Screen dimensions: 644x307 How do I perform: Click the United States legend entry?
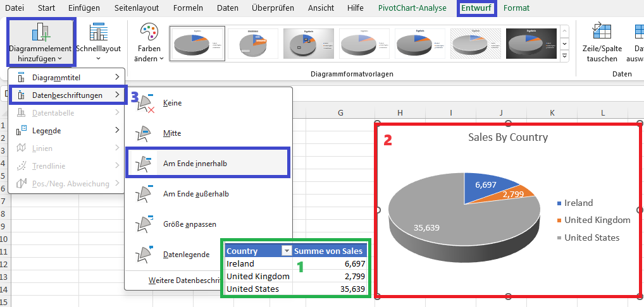click(x=588, y=238)
